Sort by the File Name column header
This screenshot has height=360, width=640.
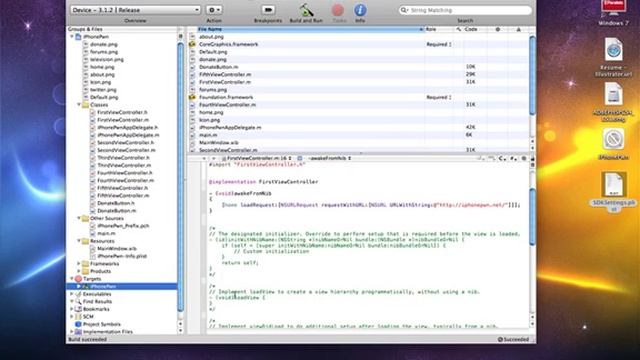click(x=310, y=29)
